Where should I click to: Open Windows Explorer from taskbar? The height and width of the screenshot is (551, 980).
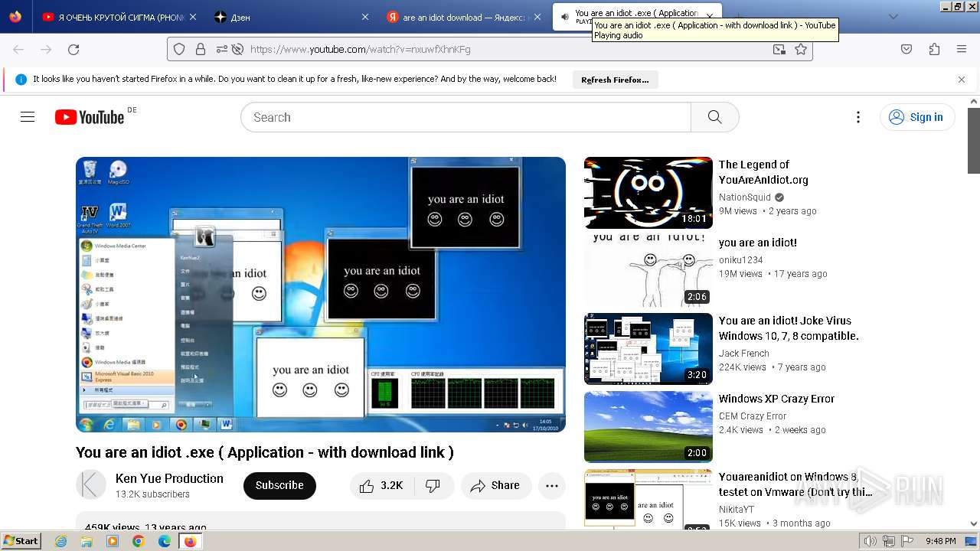point(87,541)
